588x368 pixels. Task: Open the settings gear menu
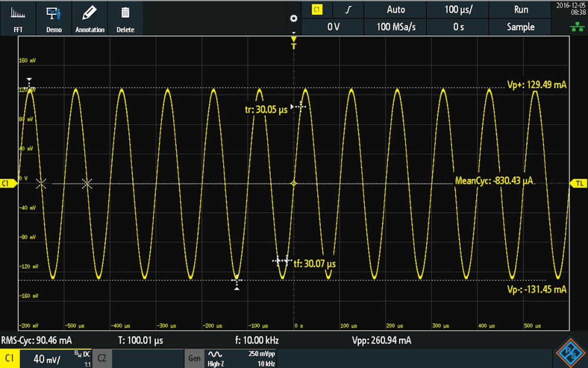tap(294, 19)
